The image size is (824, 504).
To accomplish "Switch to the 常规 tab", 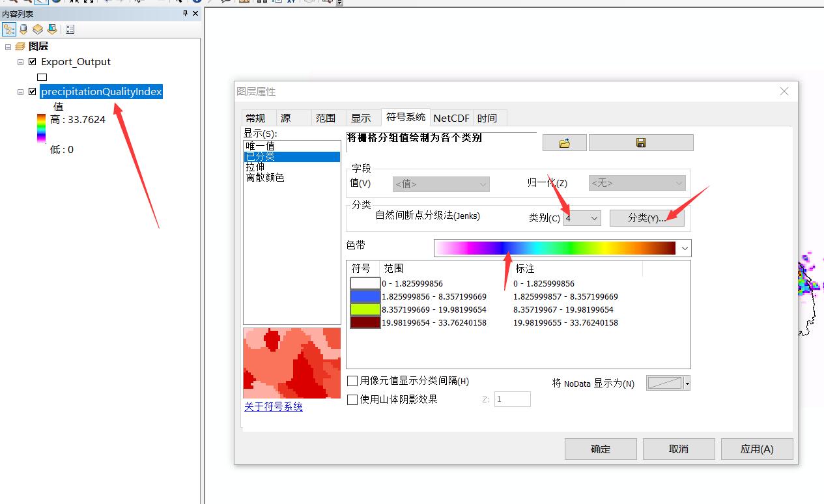I will [257, 118].
